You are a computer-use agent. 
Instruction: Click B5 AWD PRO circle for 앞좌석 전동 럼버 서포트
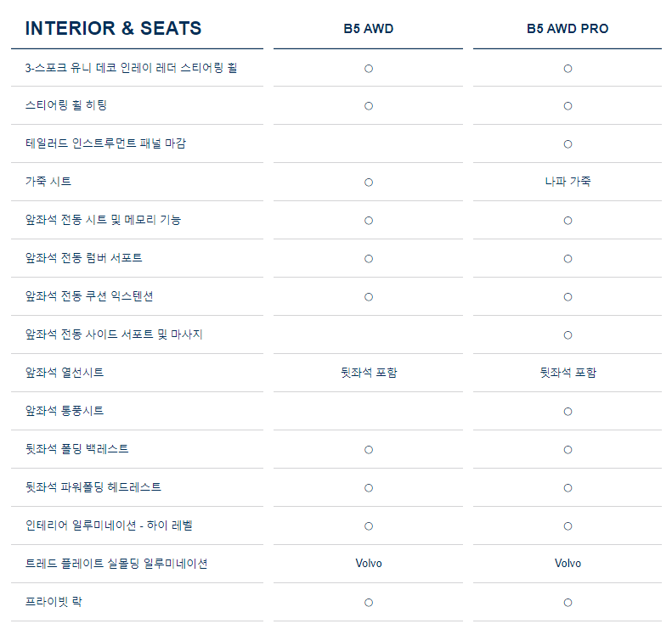tap(568, 259)
